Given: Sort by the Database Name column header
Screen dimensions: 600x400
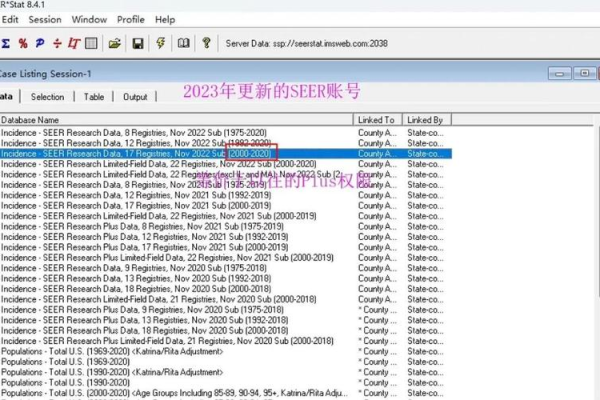Looking at the screenshot, I should 176,120.
